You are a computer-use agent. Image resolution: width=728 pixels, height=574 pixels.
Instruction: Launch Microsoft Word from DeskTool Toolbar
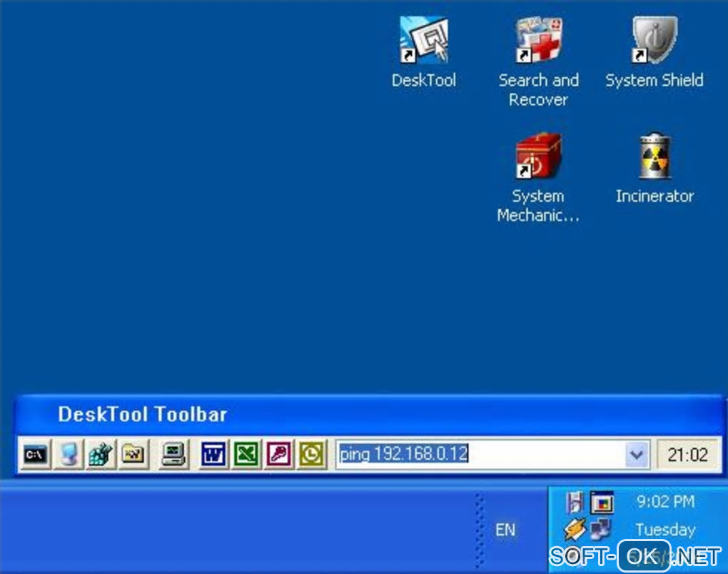(213, 455)
